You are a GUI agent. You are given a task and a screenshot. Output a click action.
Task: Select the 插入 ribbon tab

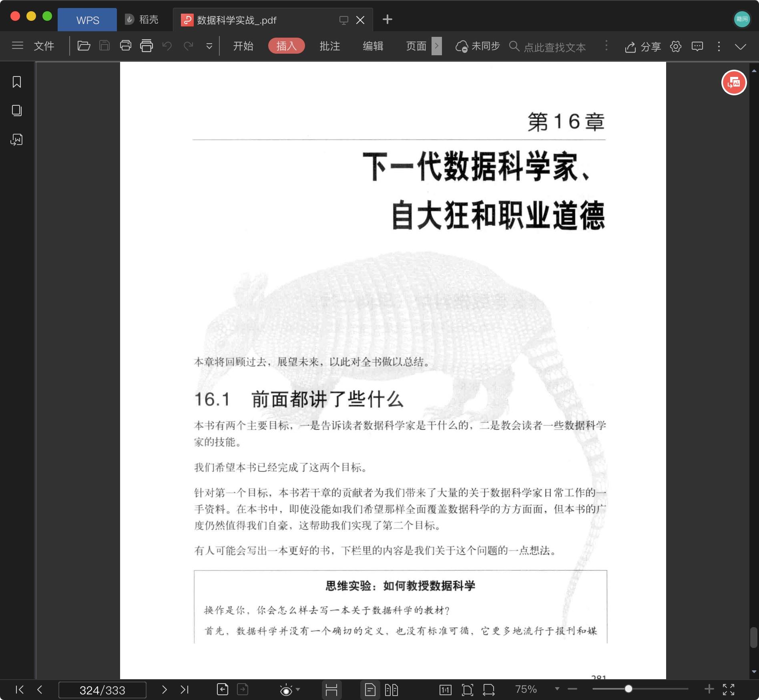click(x=286, y=46)
